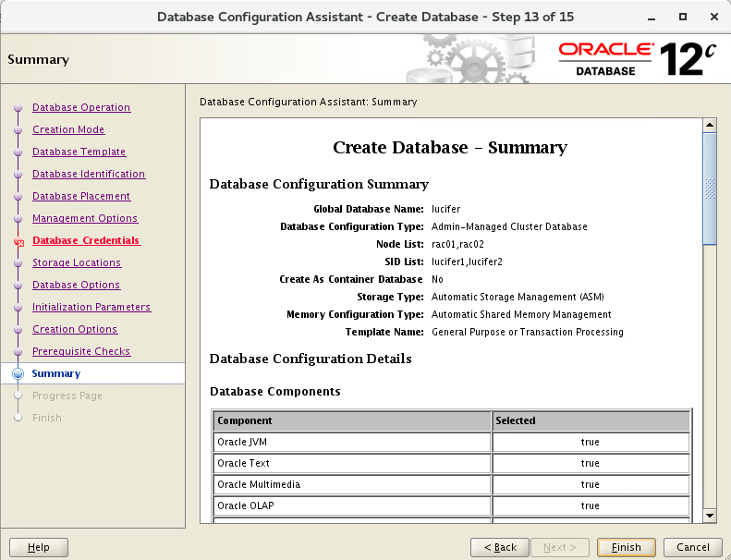Click Automatic Shared Memory Management value
This screenshot has width=731, height=560.
tap(521, 315)
